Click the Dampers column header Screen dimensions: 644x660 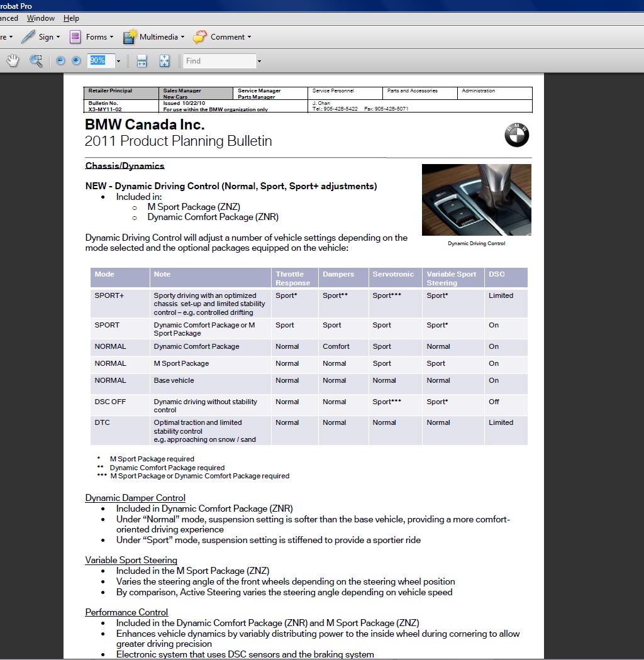343,278
